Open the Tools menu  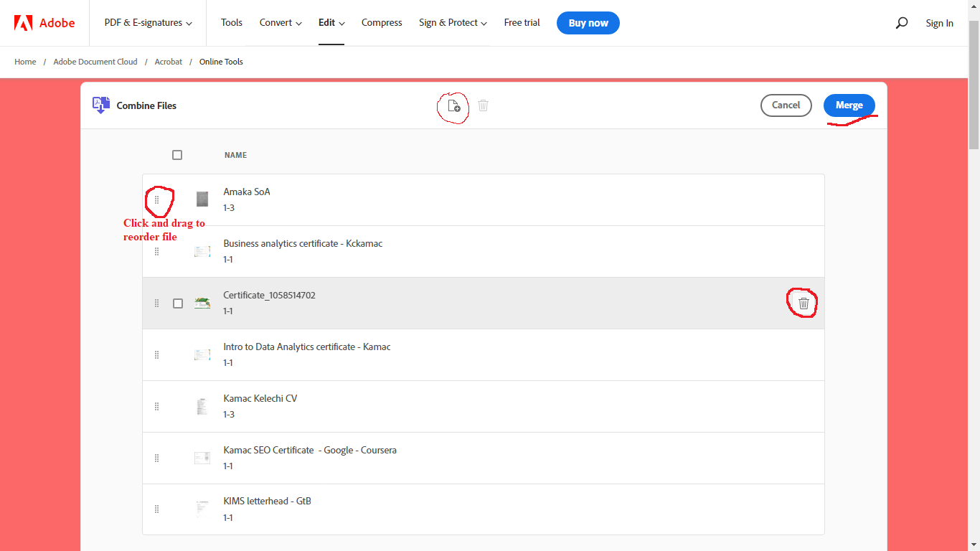pyautogui.click(x=231, y=22)
